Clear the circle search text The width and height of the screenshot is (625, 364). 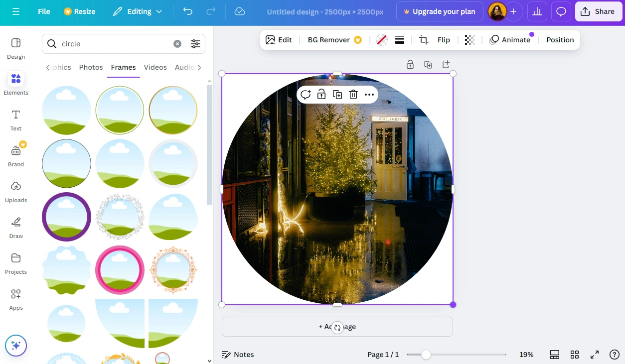[x=177, y=44]
